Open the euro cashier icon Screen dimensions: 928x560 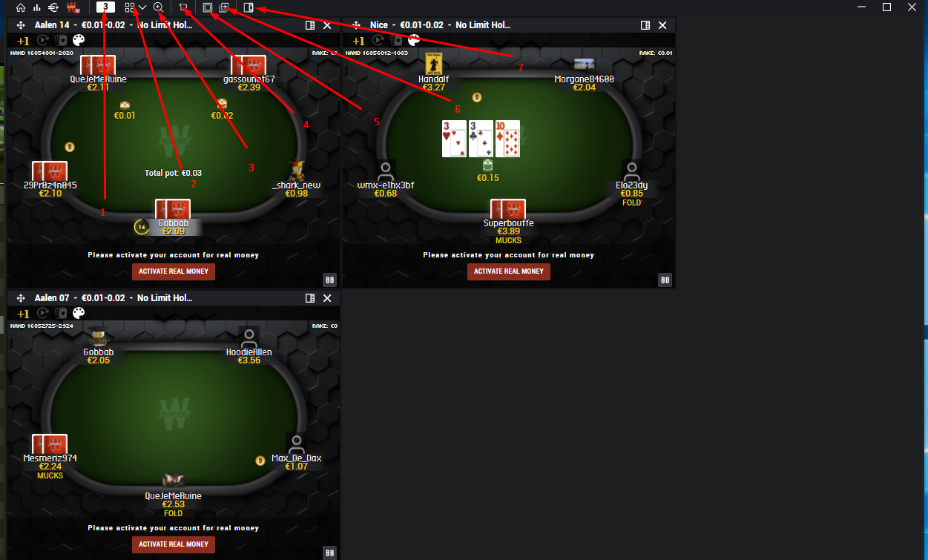53,7
